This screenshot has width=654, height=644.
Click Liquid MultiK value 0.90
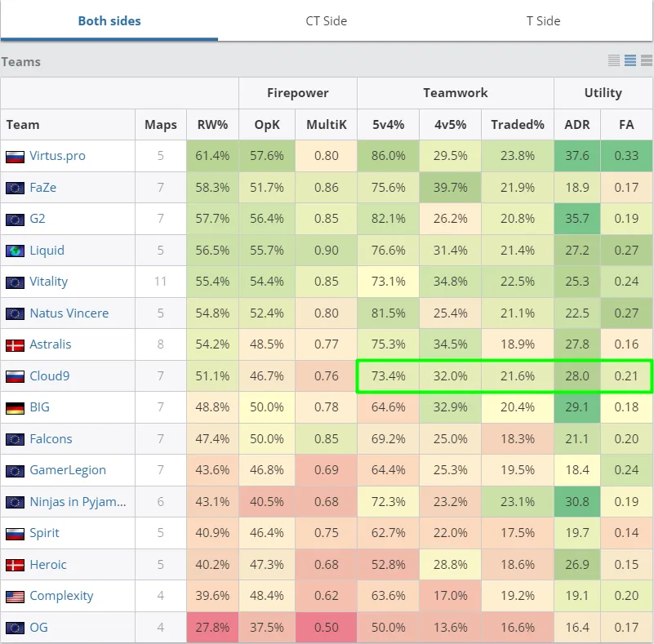coord(326,250)
